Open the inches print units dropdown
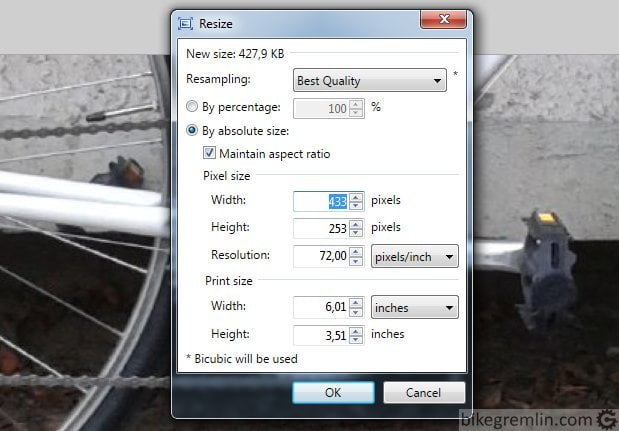 (415, 307)
